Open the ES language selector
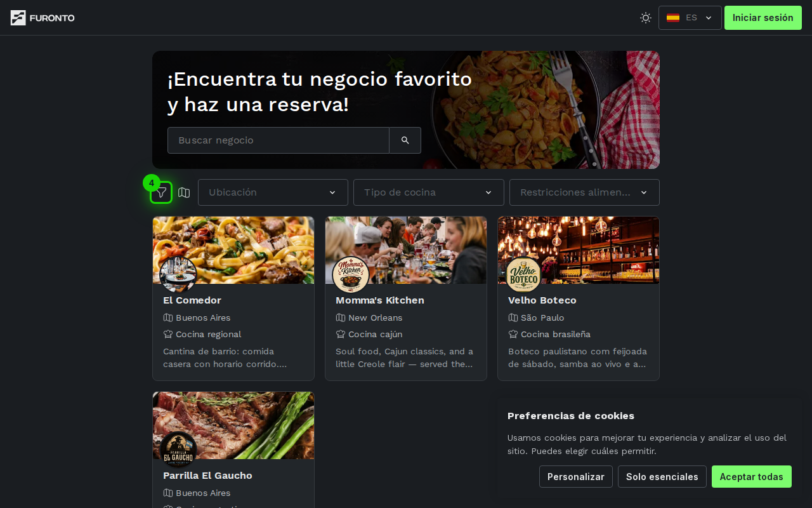The width and height of the screenshot is (812, 508). 690,18
